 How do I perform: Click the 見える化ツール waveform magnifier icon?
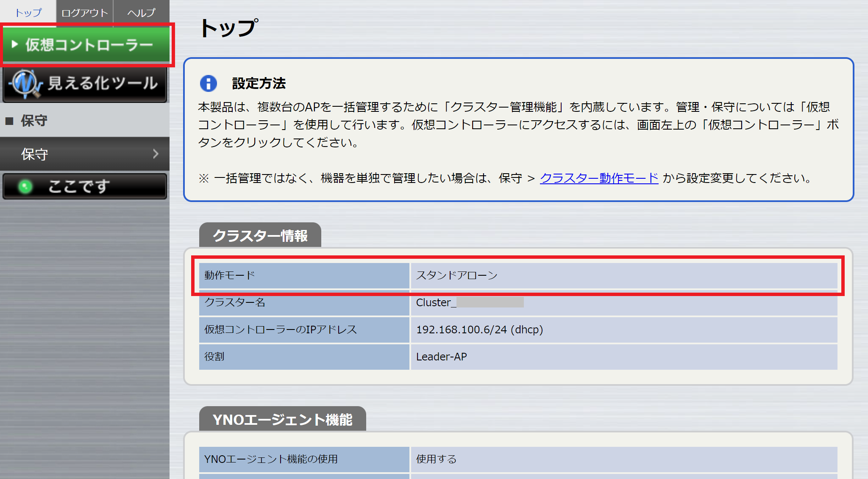click(26, 83)
